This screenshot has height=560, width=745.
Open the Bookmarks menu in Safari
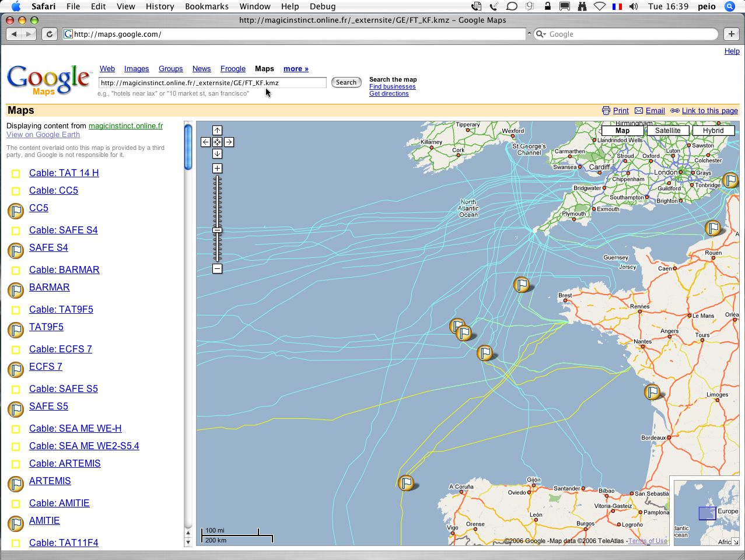click(207, 6)
